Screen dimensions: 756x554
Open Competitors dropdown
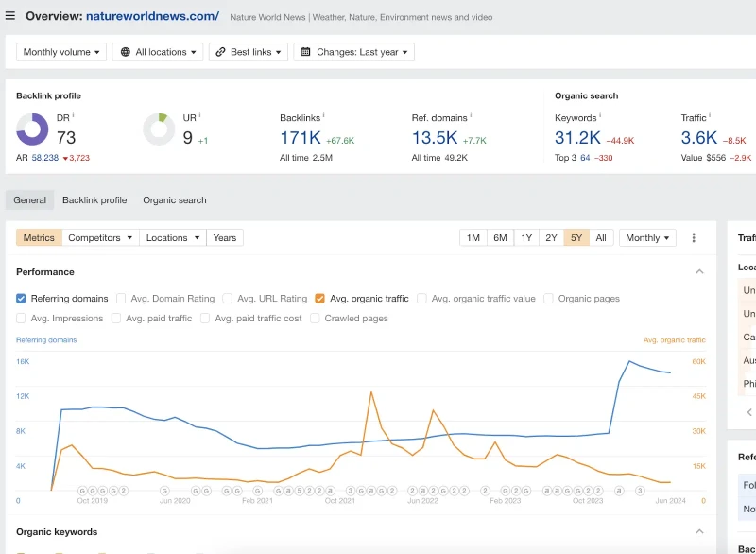coord(100,237)
